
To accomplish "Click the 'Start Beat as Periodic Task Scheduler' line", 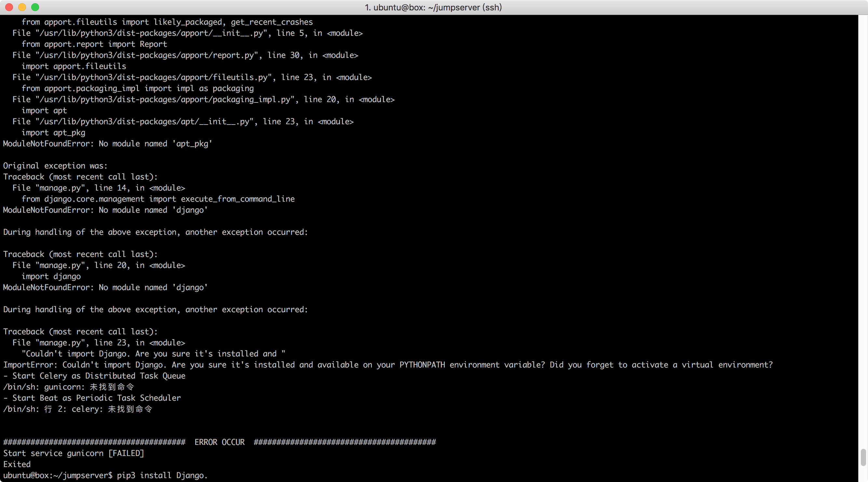I will [92, 398].
